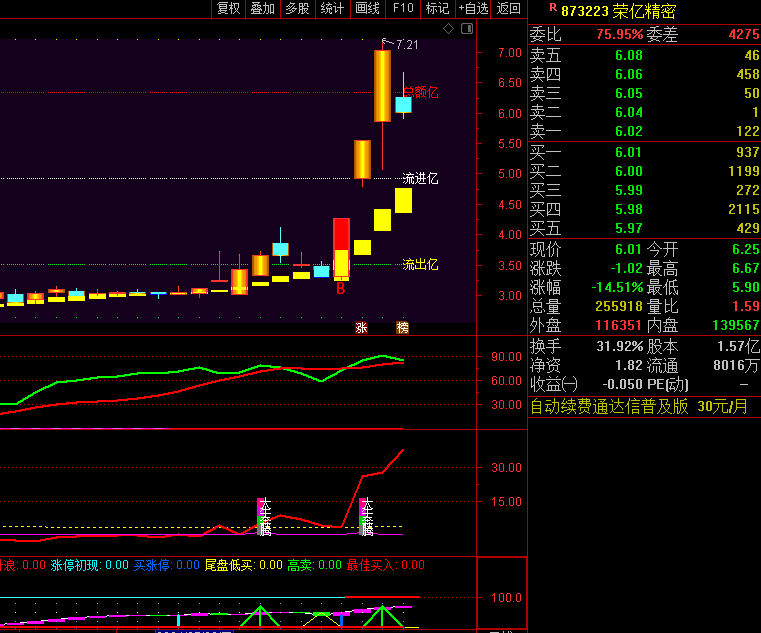
Task: Click the 荣亿精密 stock name header
Action: (644, 12)
